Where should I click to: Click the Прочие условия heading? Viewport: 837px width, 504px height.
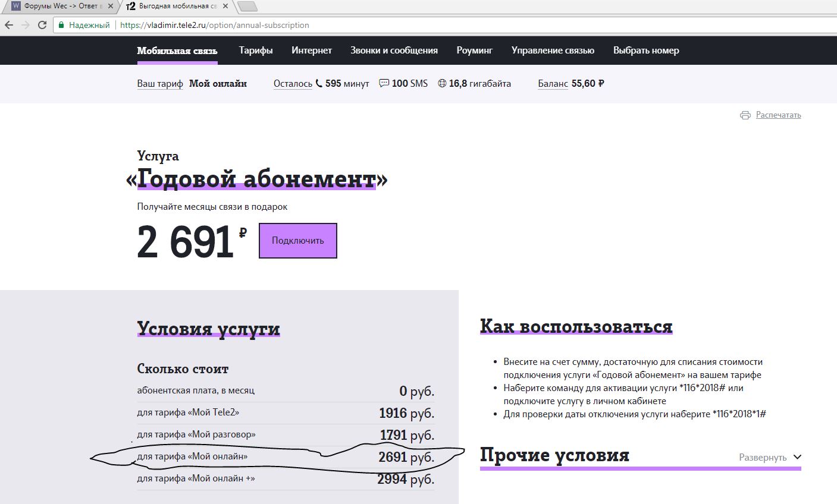coord(554,455)
